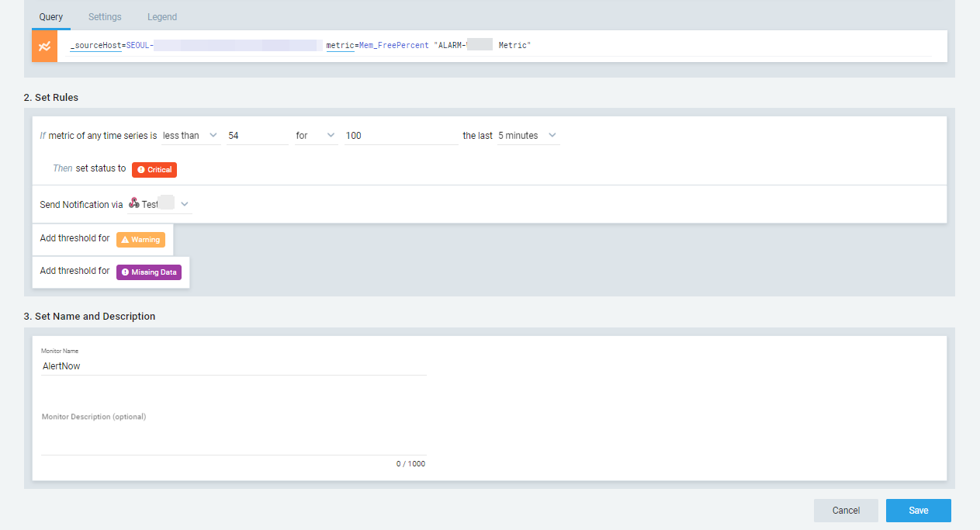Add threshold for Warning badge
Viewport: 980px width, 530px height.
click(140, 240)
